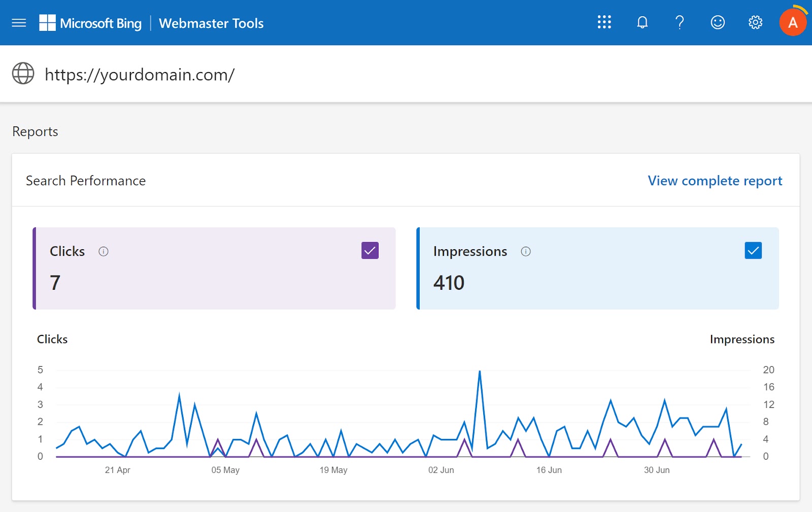
Task: Open the complete Search Performance report
Action: 715,181
